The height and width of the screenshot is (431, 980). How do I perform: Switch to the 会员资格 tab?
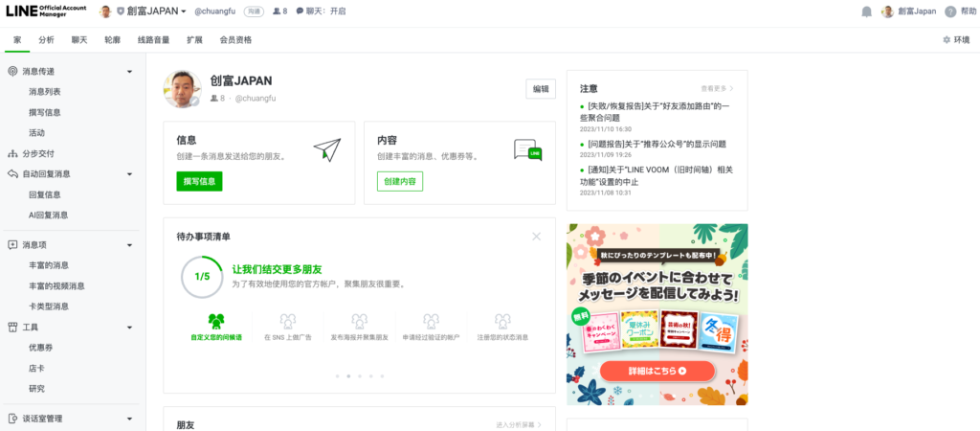click(x=235, y=40)
